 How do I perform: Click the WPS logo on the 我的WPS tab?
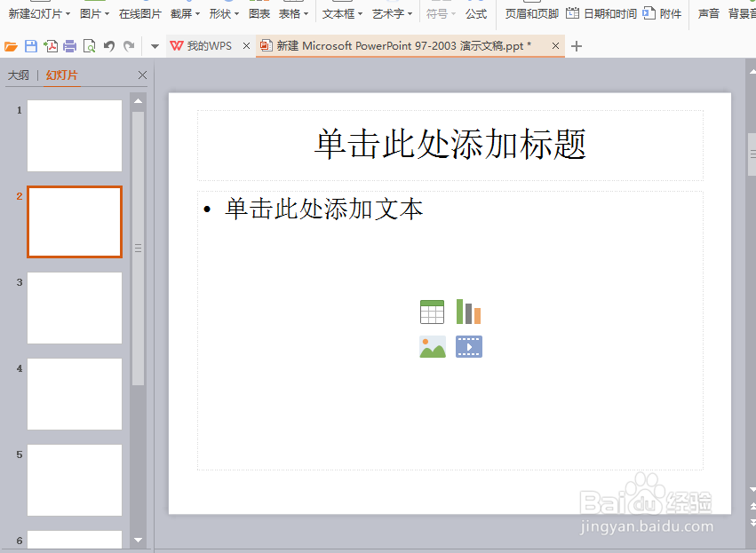177,46
